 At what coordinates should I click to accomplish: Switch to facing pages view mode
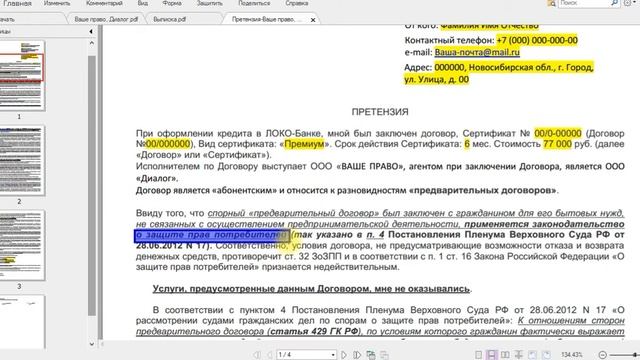pyautogui.click(x=505, y=355)
